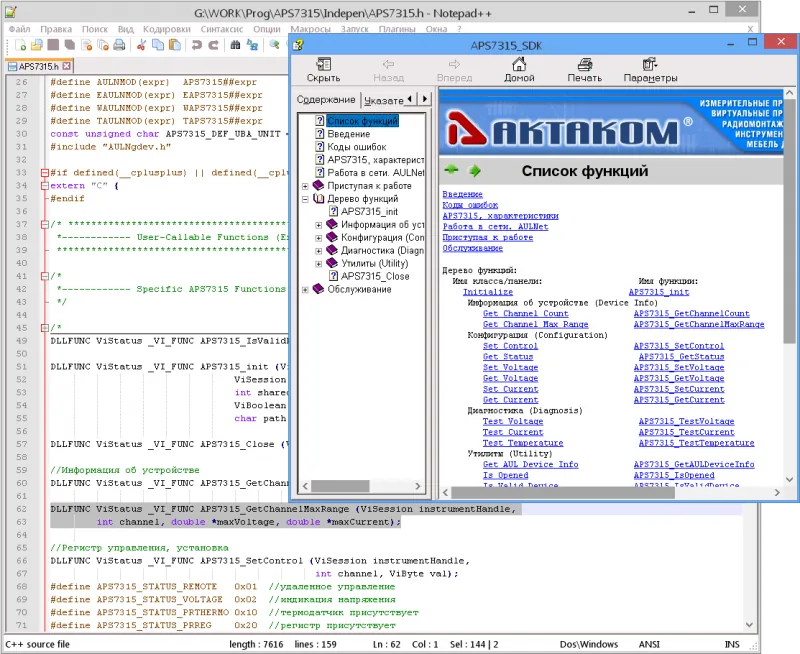
Task: Open the Синтаксис menu
Action: [x=221, y=29]
